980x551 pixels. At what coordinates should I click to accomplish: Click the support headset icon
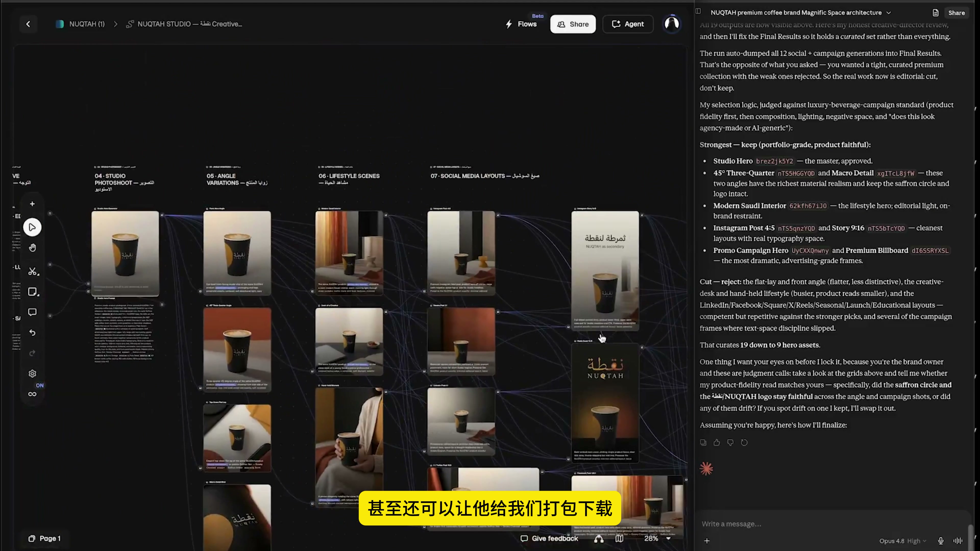[599, 539]
